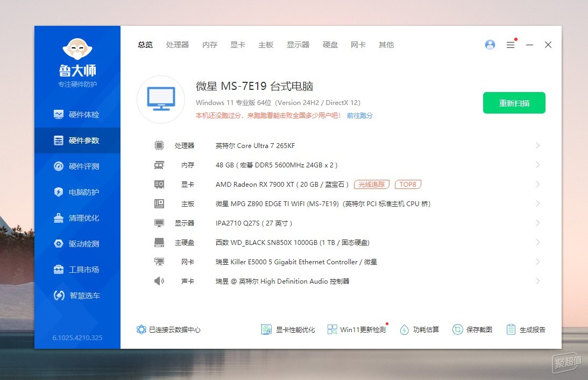Click the 主板 motherboard icon
Image resolution: width=588 pixels, height=380 pixels.
point(159,203)
